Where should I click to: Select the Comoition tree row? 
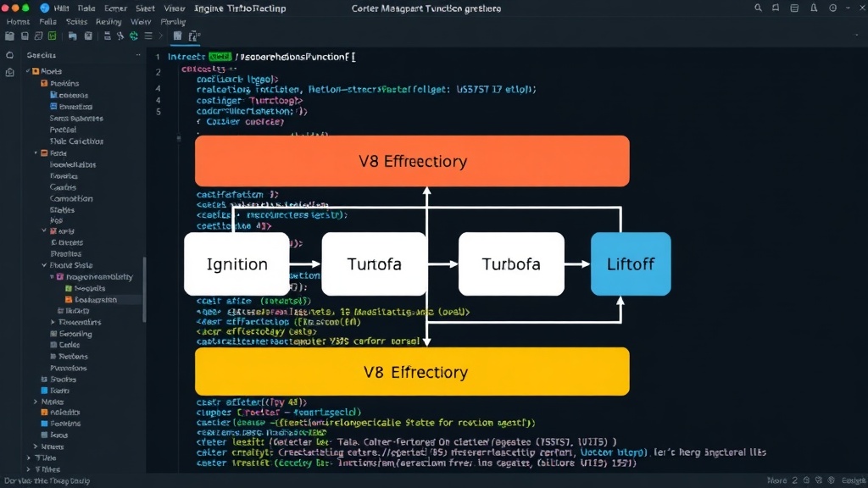click(71, 198)
